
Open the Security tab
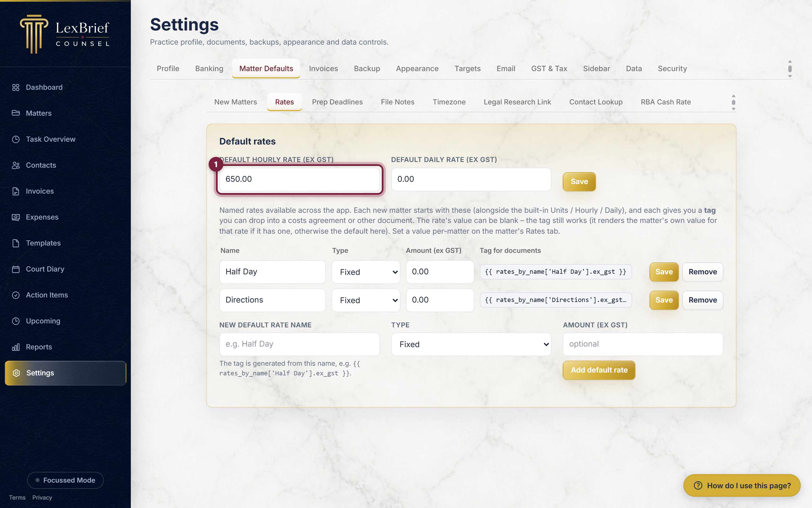pos(672,69)
